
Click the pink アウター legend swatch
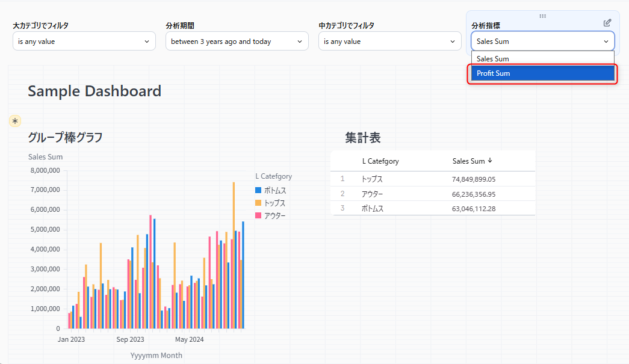pyautogui.click(x=258, y=215)
